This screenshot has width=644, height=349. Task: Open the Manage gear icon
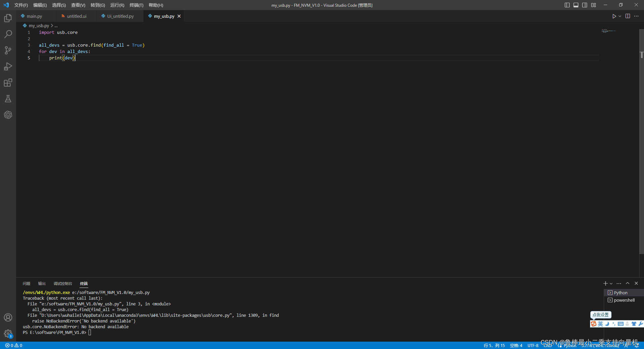(x=8, y=334)
